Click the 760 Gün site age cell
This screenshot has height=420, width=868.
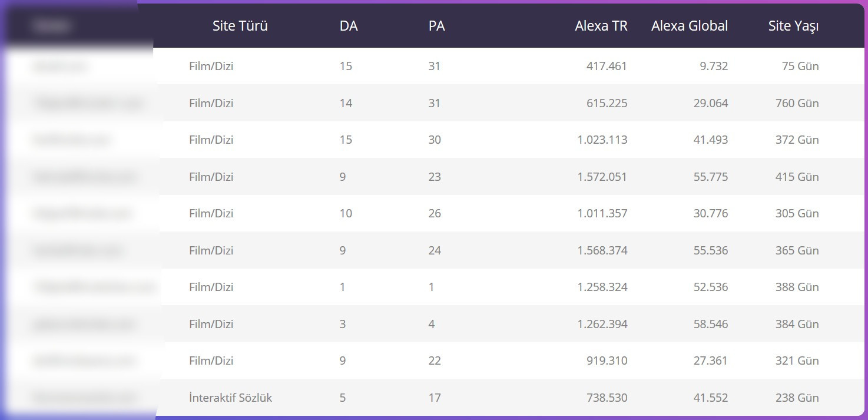[797, 103]
